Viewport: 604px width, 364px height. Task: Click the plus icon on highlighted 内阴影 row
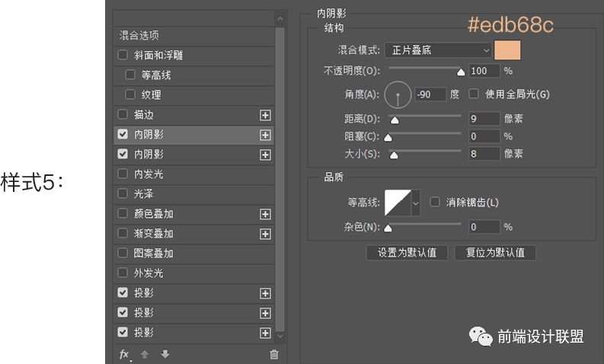[265, 135]
